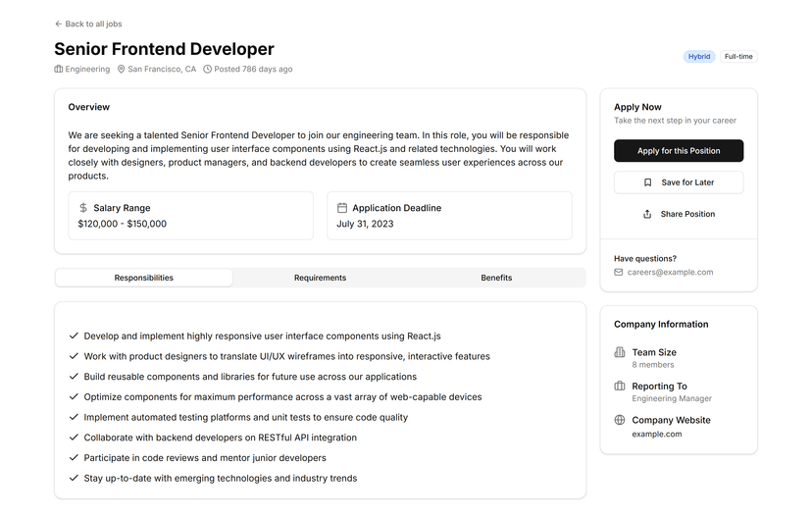
Task: Click the Company Information heading
Action: 661,325
